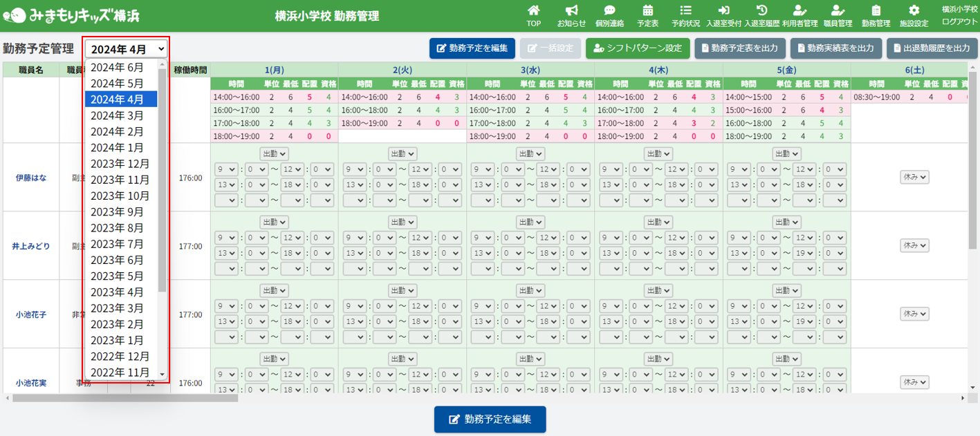Image resolution: width=980 pixels, height=436 pixels.
Task: Expand 休み dropdown for 伊藤はな Saturday
Action: 914,177
